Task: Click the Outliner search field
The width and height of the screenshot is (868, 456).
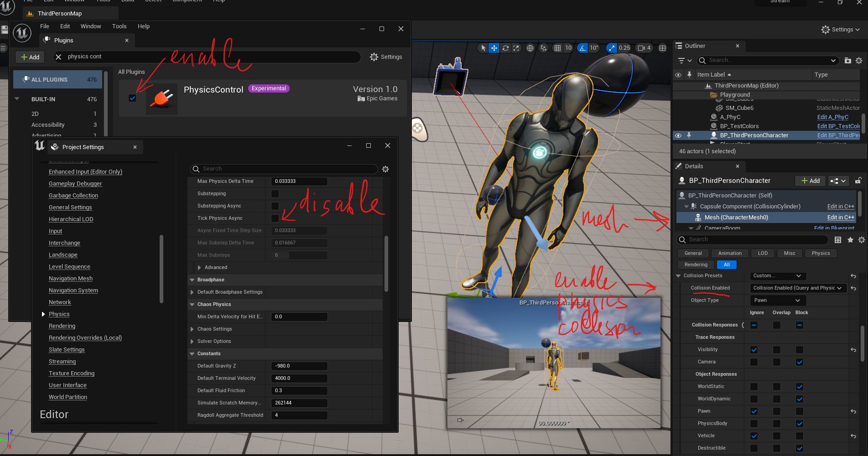Action: point(766,60)
